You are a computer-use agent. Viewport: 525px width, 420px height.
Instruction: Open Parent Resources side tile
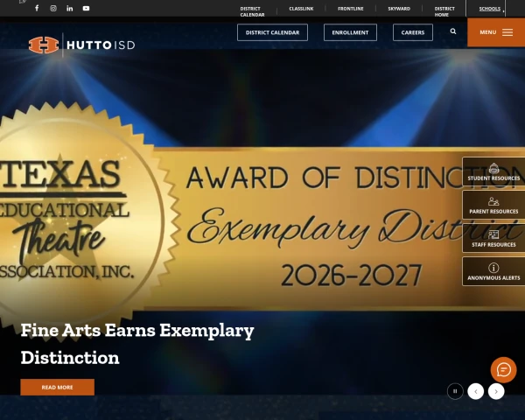(493, 205)
